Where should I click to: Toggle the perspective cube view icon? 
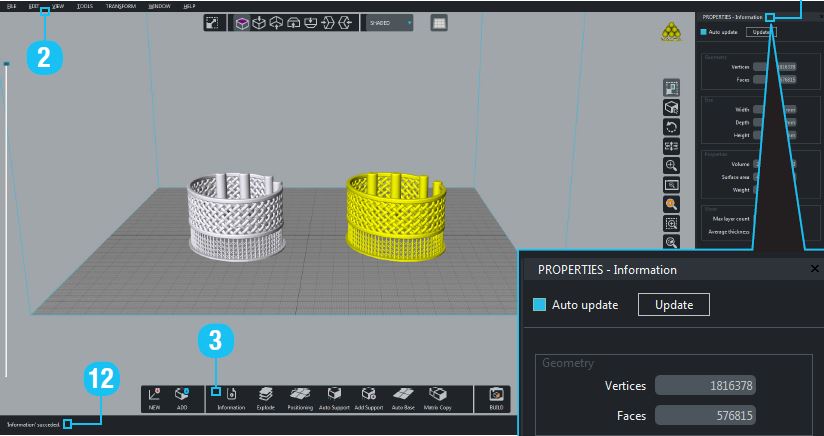coord(242,22)
